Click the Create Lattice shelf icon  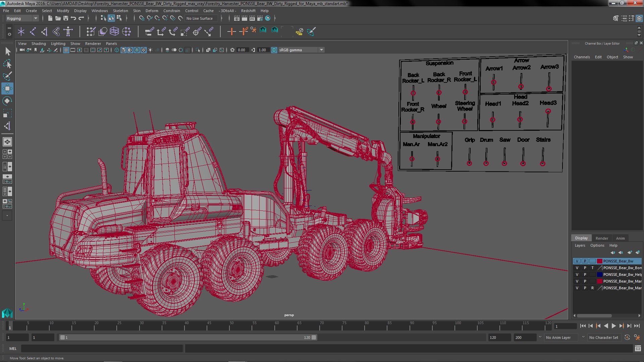[114, 32]
